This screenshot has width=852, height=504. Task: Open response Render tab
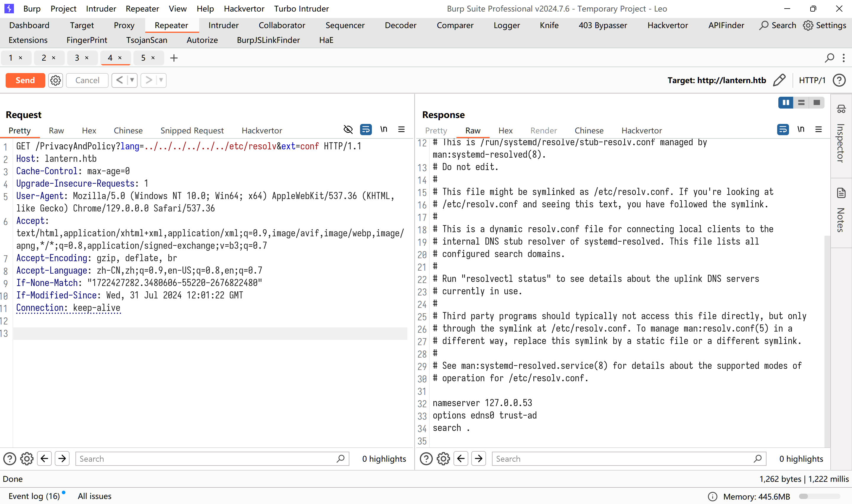click(x=543, y=130)
